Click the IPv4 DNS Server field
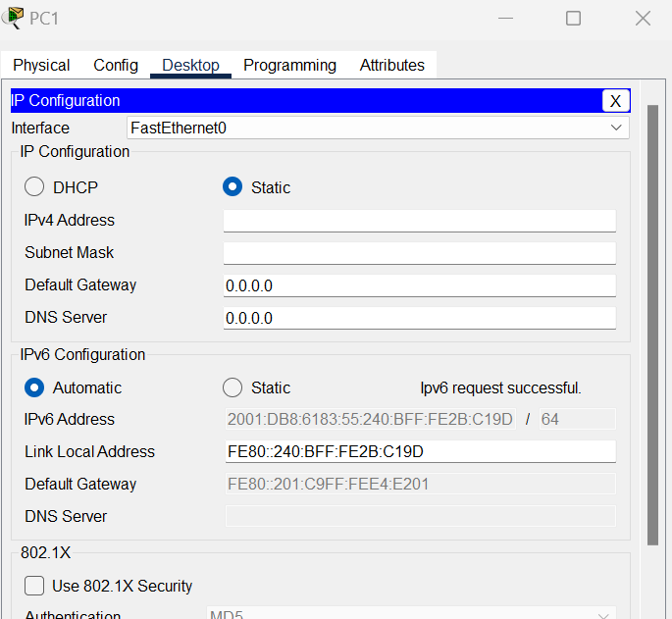Viewport: 672px width, 619px height. [420, 318]
